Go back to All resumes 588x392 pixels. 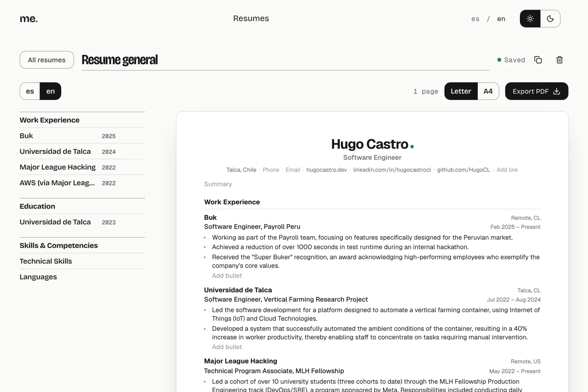click(x=47, y=60)
